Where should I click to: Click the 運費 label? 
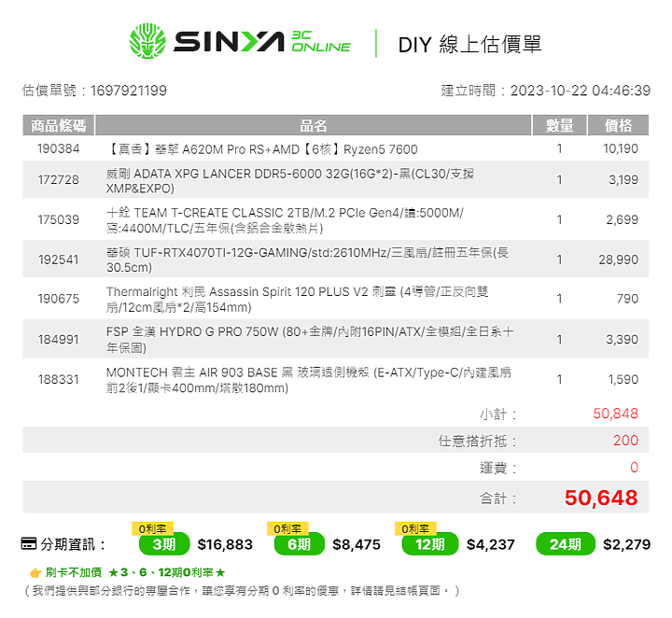click(498, 468)
